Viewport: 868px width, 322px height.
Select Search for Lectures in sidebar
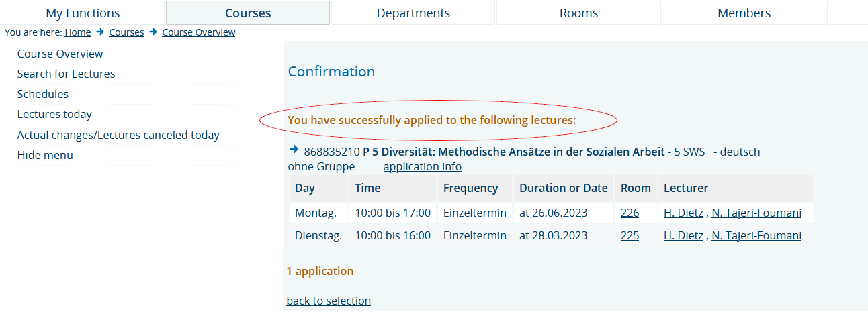point(66,74)
